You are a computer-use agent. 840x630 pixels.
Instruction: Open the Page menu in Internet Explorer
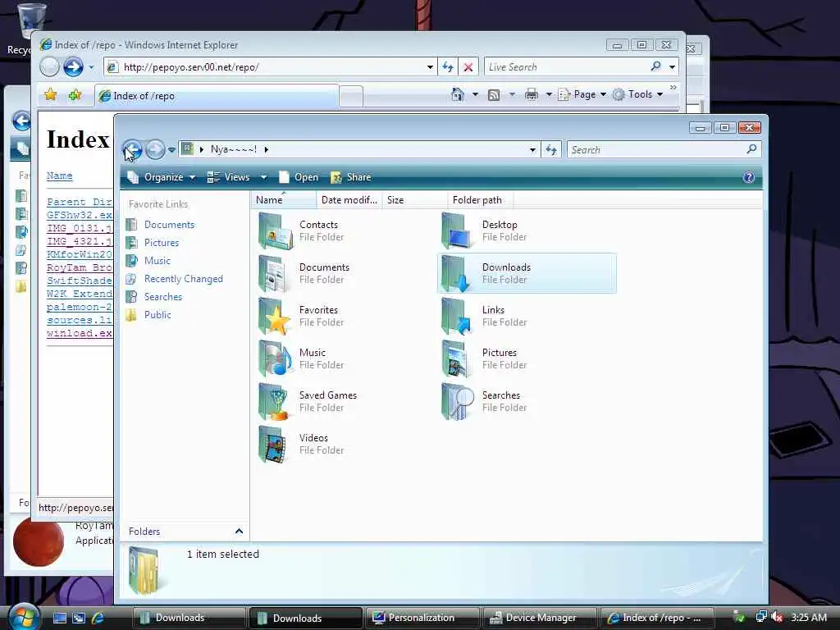pos(582,94)
